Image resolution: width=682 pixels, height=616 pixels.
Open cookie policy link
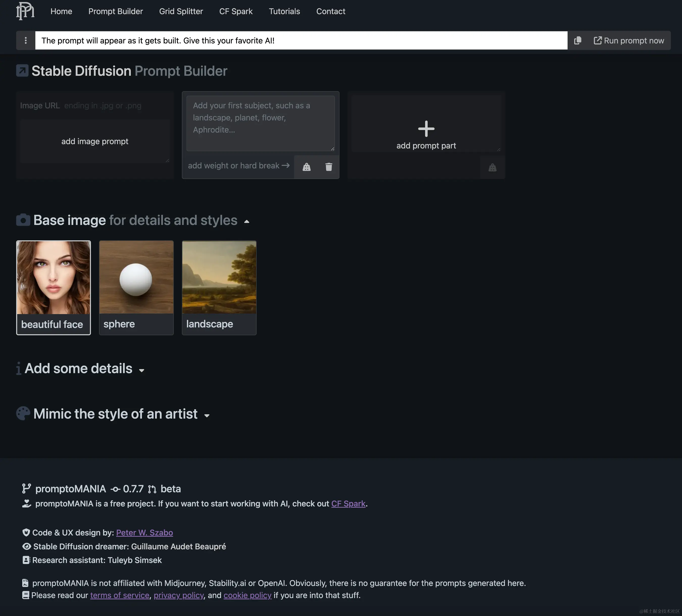pyautogui.click(x=247, y=595)
